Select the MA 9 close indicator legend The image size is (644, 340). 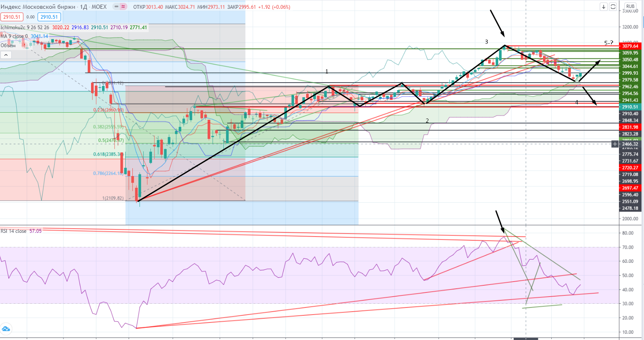[x=14, y=36]
